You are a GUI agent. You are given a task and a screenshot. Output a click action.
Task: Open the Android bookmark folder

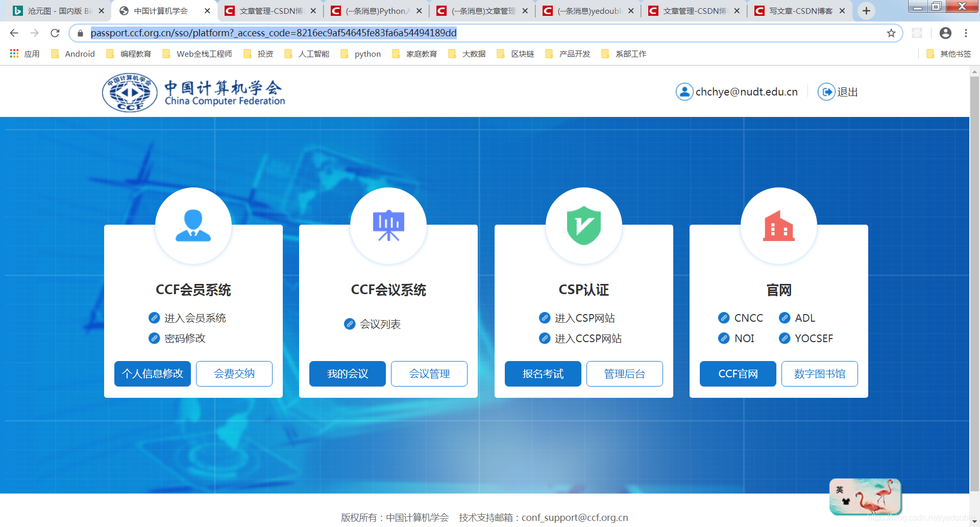pyautogui.click(x=73, y=54)
